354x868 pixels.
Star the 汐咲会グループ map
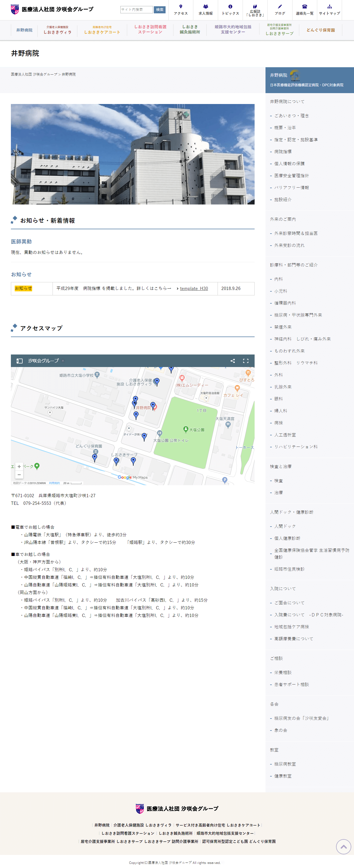63,361
